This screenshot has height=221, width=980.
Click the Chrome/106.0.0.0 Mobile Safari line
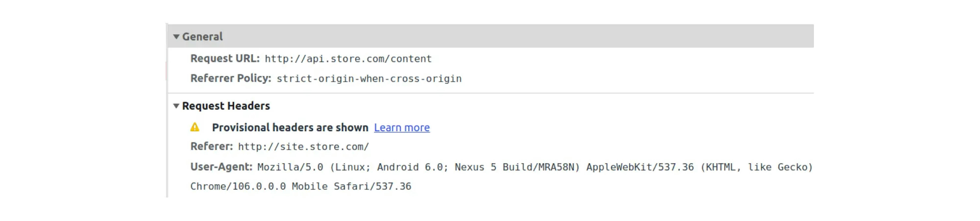[x=301, y=186]
